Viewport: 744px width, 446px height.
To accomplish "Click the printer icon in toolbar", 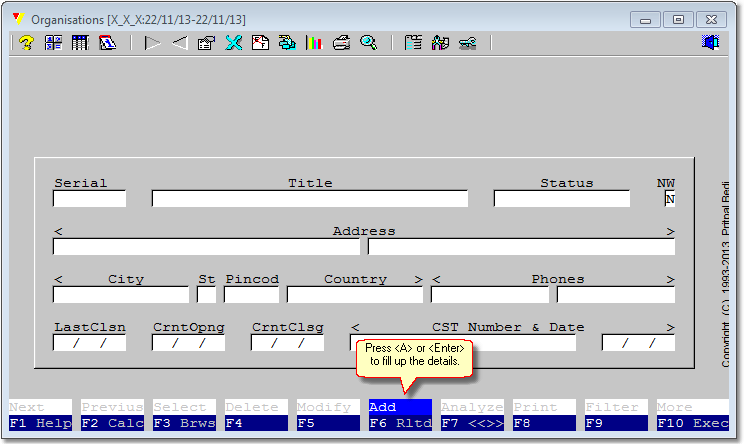I will pyautogui.click(x=341, y=43).
